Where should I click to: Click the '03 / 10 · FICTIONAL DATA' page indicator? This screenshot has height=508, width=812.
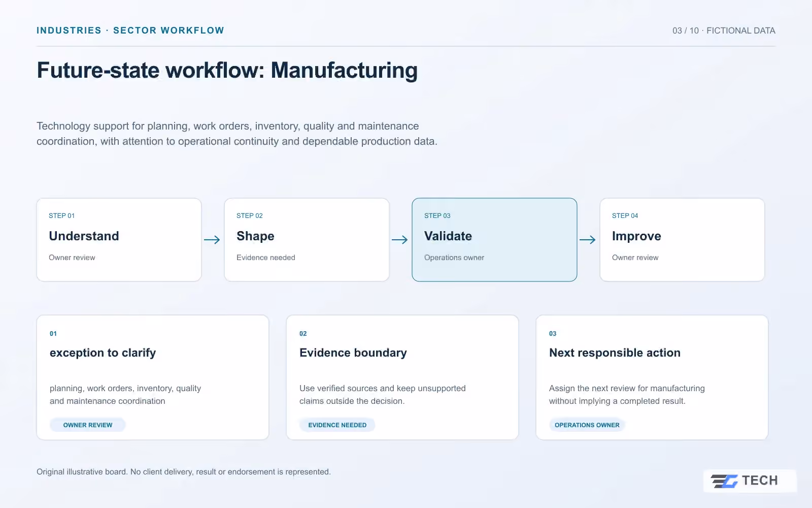[x=724, y=30]
